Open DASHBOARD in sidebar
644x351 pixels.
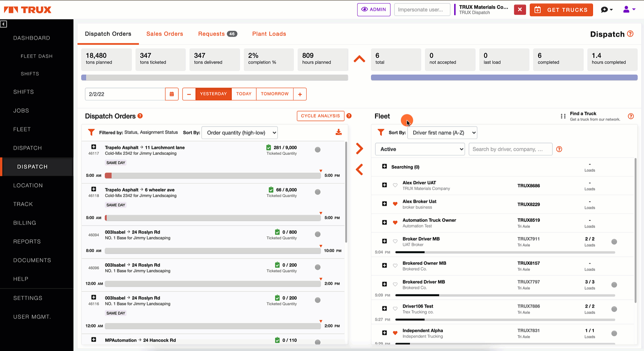click(x=32, y=38)
